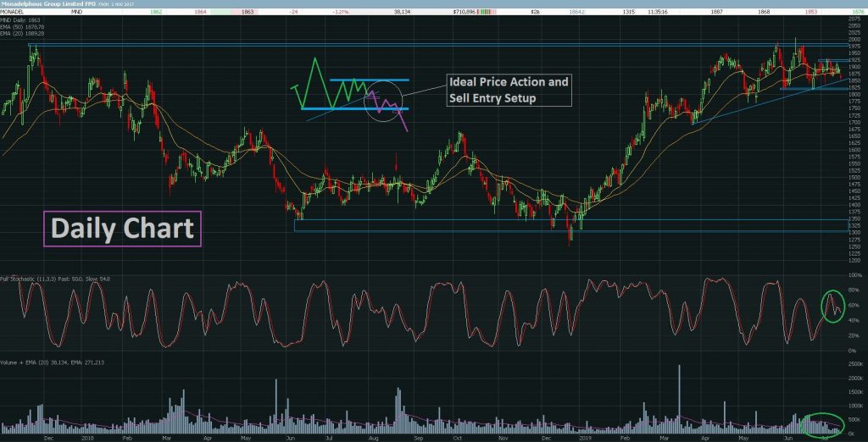Click the ask price 1864 in quote row
Image resolution: width=868 pixels, height=442 pixels.
click(198, 12)
